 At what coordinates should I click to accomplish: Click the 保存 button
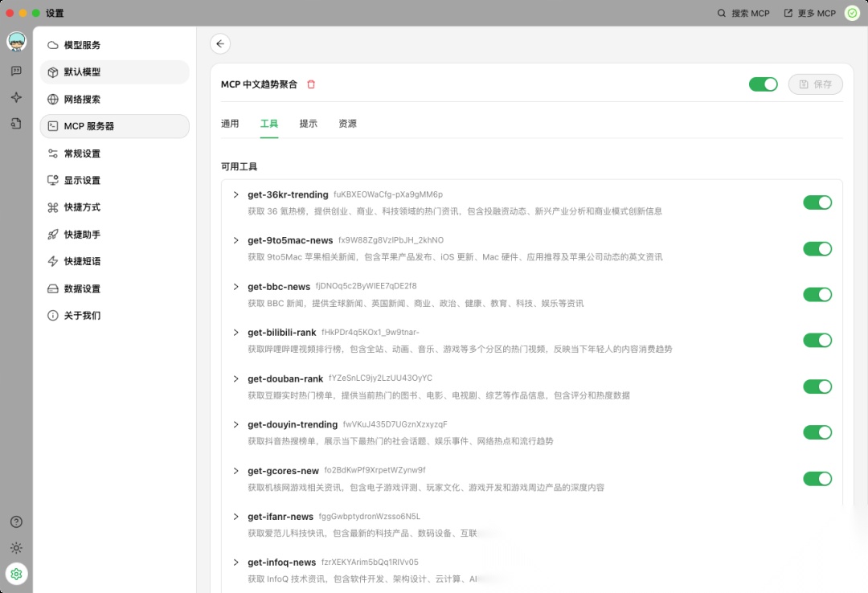816,84
